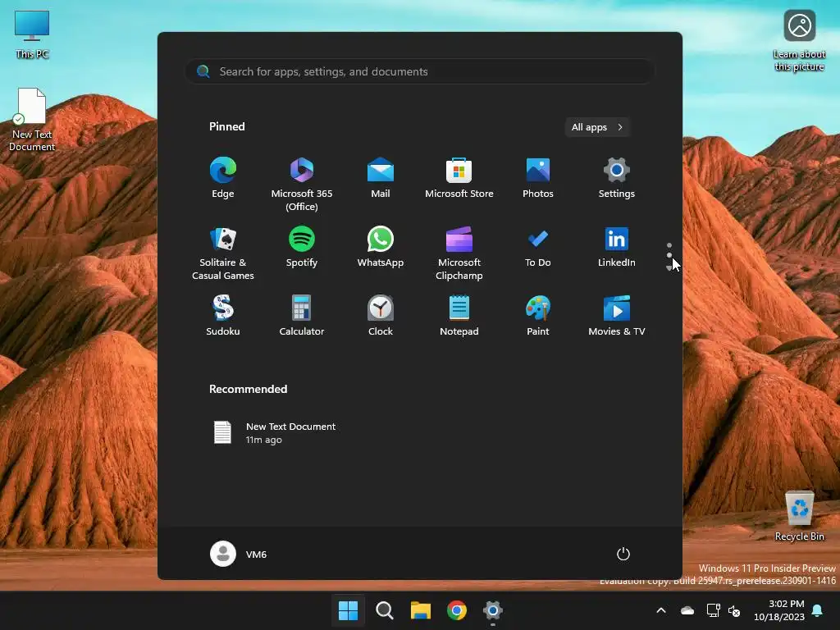This screenshot has height=630, width=840.
Task: Click Learn about this picture icon
Action: [x=799, y=41]
